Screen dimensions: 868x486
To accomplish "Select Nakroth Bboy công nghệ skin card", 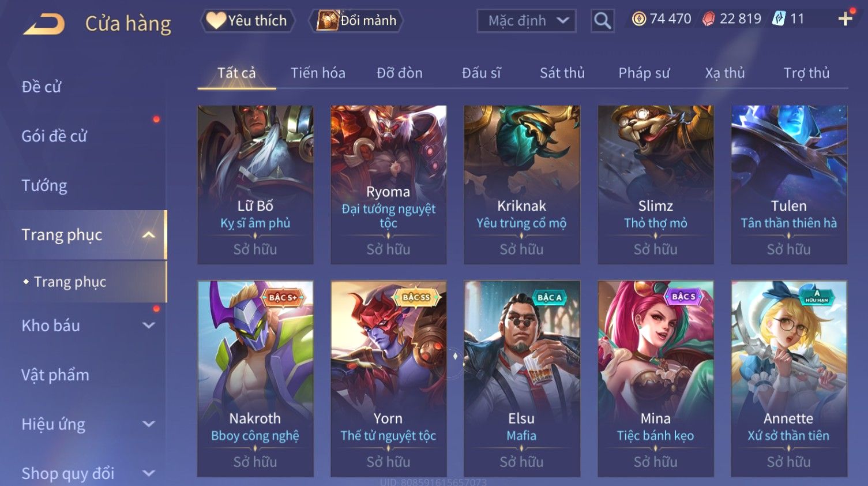I will point(255,379).
